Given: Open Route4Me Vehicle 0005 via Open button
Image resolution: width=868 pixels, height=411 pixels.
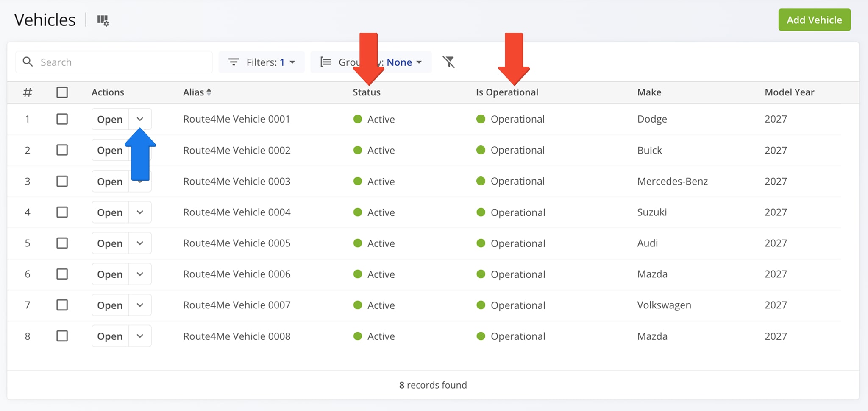Looking at the screenshot, I should (110, 243).
